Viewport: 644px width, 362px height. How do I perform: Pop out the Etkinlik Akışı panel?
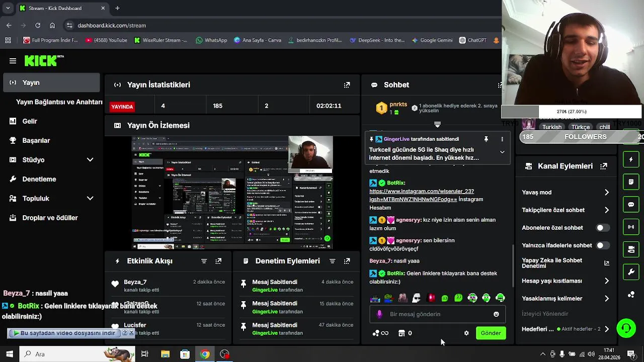click(218, 261)
